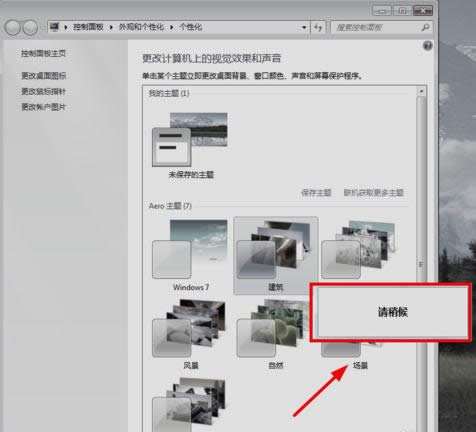Click the computer icon in the address bar

click(54, 27)
